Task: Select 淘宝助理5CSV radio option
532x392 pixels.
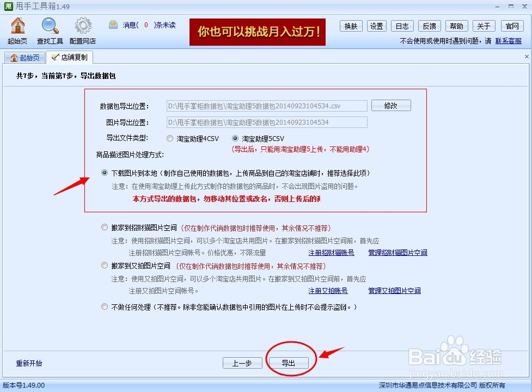Action: click(235, 138)
